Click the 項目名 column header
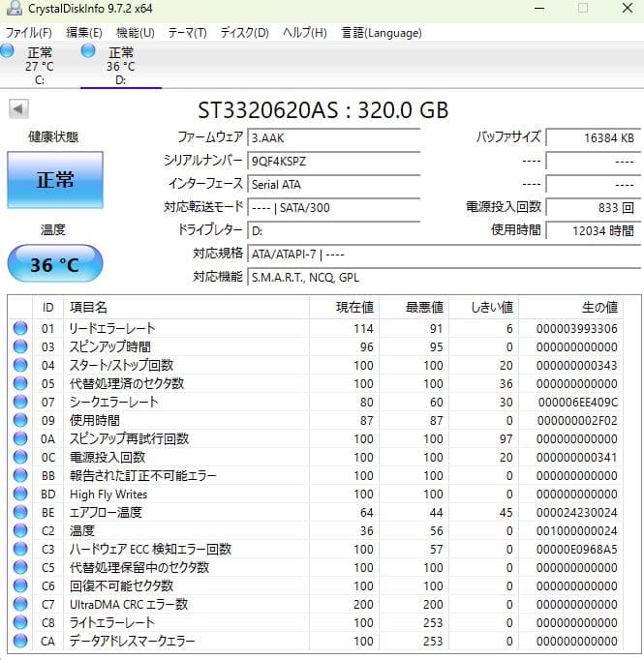The height and width of the screenshot is (660, 644). tap(186, 308)
